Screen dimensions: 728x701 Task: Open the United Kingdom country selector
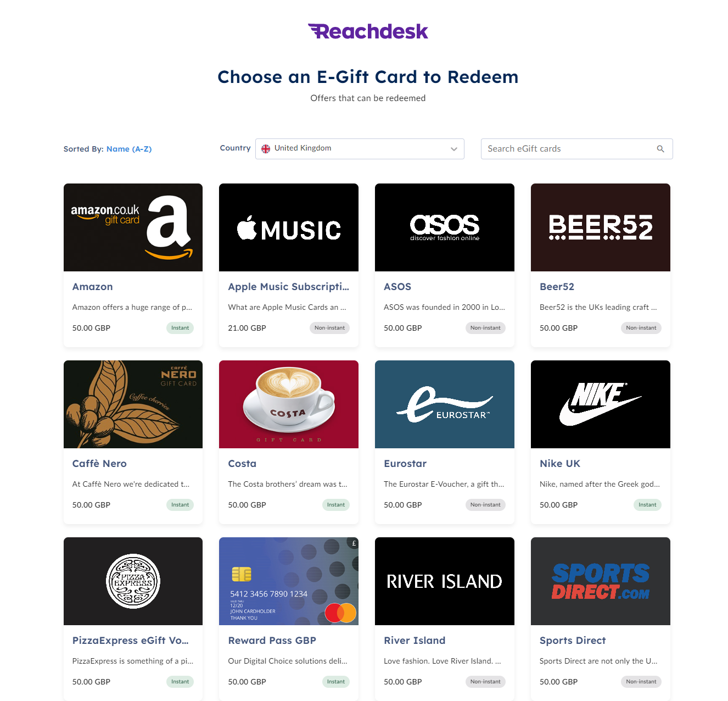tap(360, 149)
